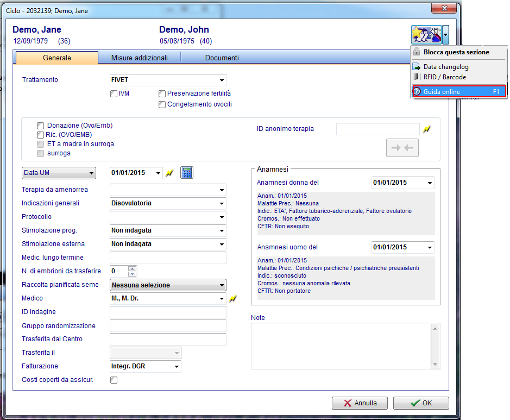Switch to the Documenti tab
This screenshot has width=510, height=420.
point(222,58)
